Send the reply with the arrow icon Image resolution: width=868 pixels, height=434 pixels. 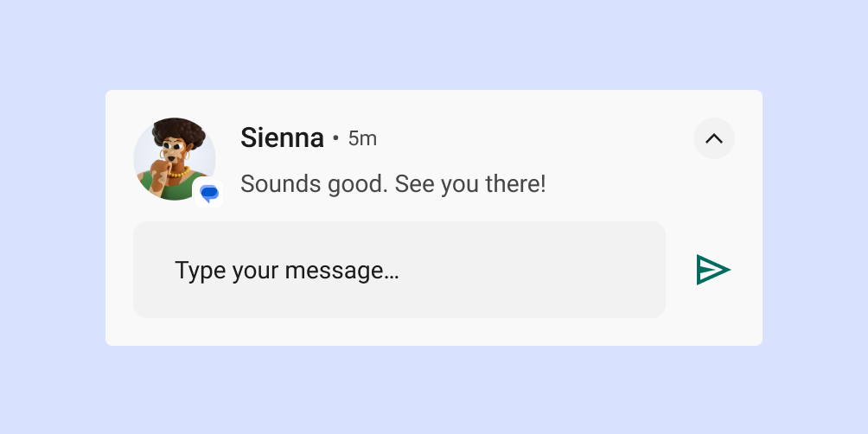click(713, 271)
